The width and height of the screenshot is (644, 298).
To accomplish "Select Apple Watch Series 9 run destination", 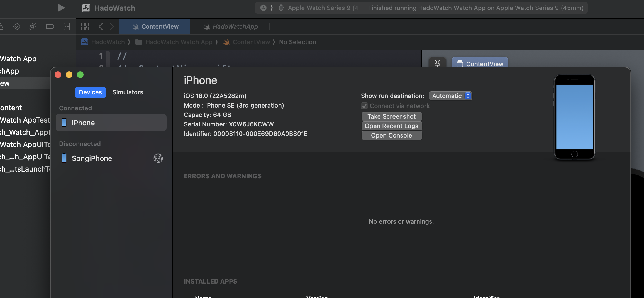I will click(319, 8).
